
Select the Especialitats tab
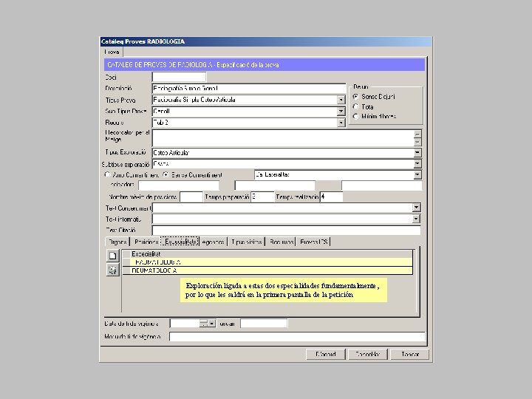[x=180, y=242]
